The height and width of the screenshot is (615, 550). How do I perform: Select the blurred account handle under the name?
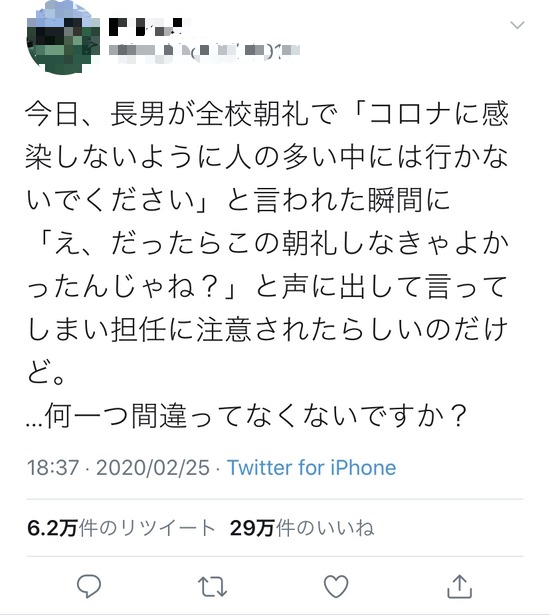click(x=204, y=52)
